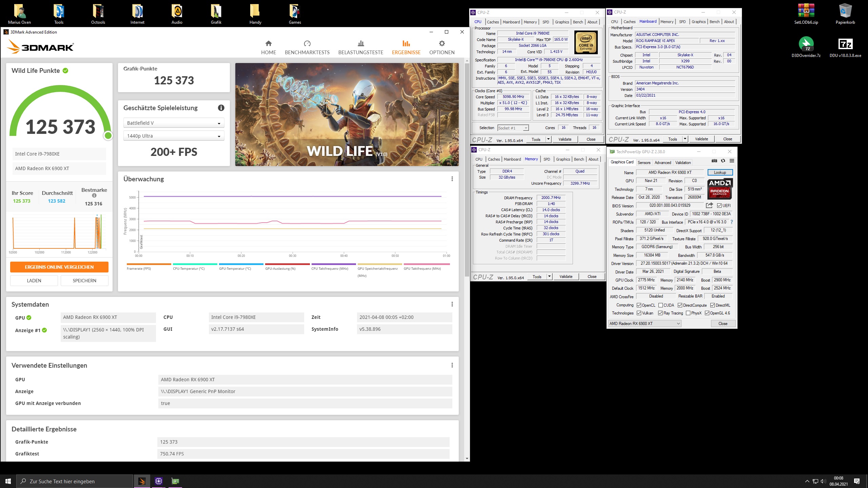Open Validation tab in GPU-Z
The image size is (868, 488).
pyautogui.click(x=683, y=163)
